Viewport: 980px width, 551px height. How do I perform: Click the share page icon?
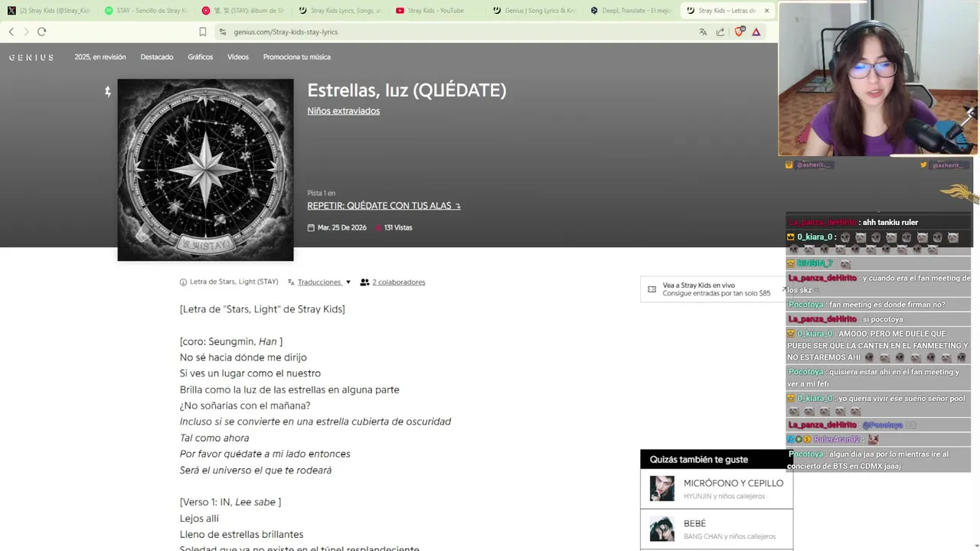[720, 32]
